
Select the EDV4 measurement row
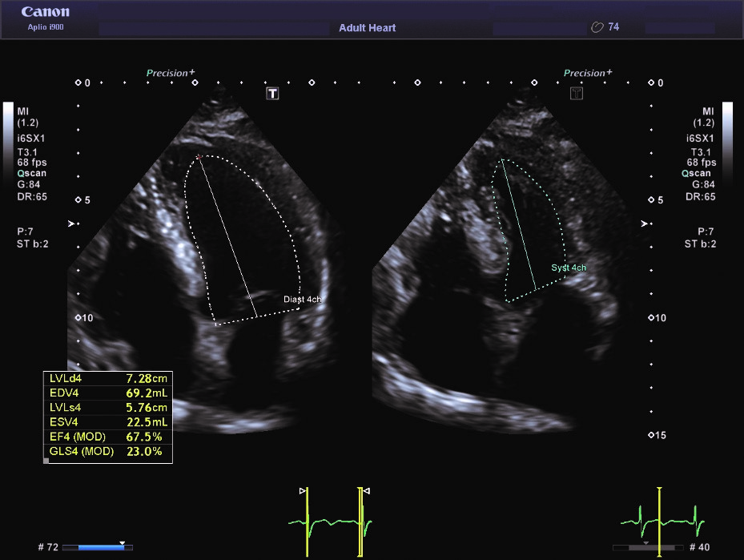[107, 392]
